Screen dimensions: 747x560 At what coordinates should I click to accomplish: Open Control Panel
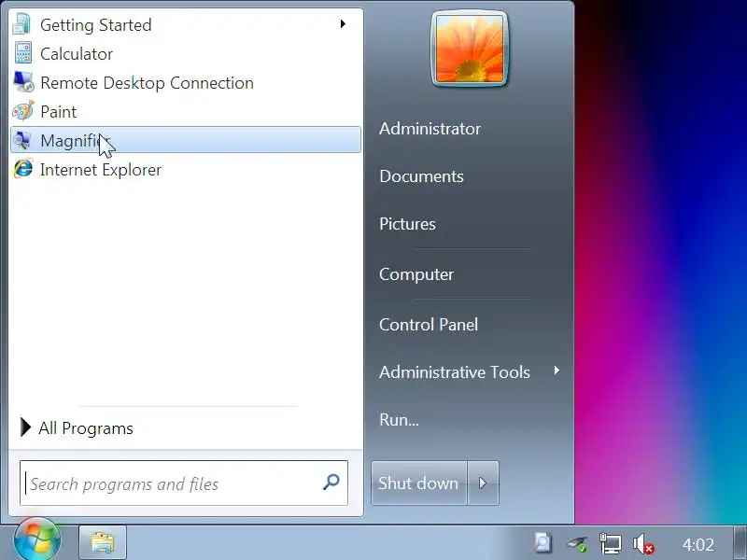pos(429,325)
